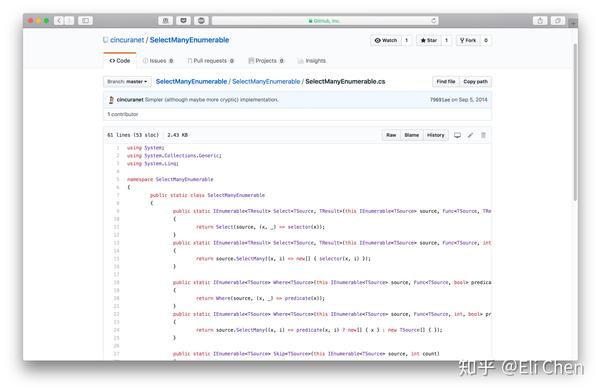Open the commit message 'Simpler (although maybe more cryptic)'
This screenshot has height=392, width=600.
click(212, 100)
